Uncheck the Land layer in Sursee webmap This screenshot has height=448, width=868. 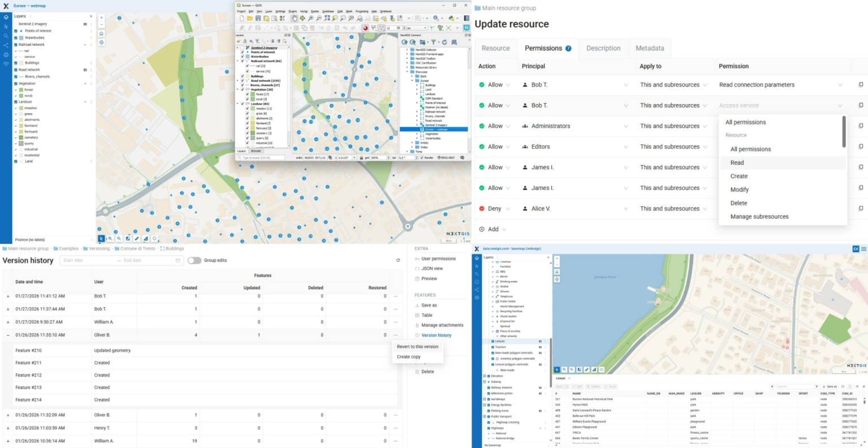click(x=16, y=161)
